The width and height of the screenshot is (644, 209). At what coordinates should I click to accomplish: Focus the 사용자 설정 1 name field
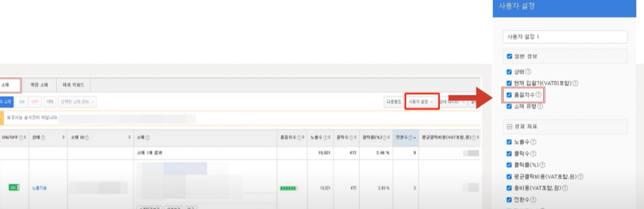[x=565, y=37]
